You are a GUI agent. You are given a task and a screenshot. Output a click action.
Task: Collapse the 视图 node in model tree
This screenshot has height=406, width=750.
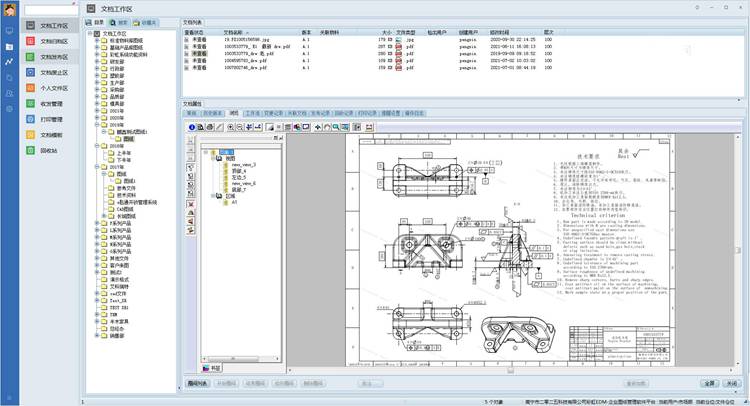pos(213,157)
